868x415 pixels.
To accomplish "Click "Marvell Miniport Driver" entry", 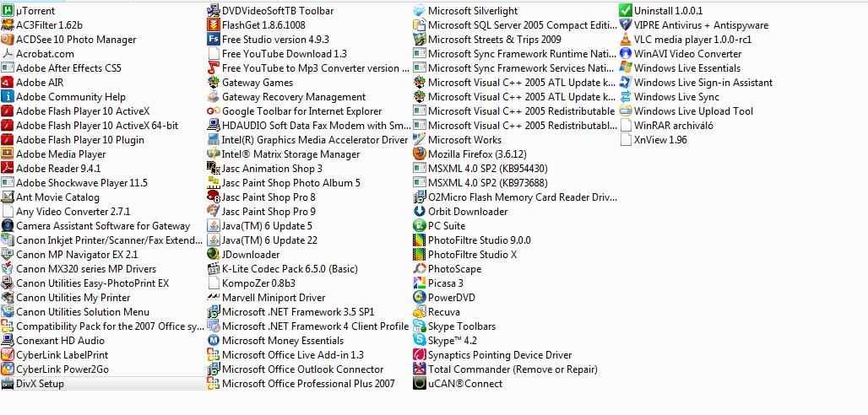I will [274, 298].
